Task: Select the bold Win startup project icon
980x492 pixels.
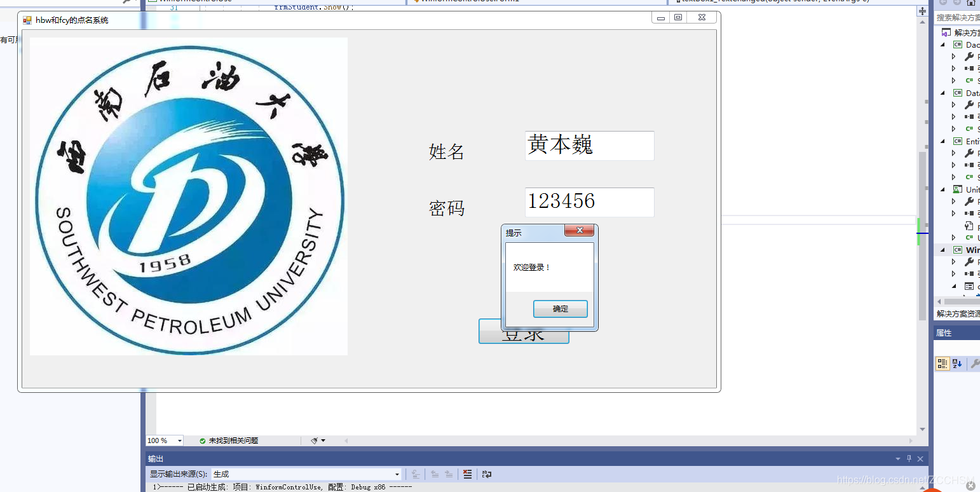Action: click(957, 250)
